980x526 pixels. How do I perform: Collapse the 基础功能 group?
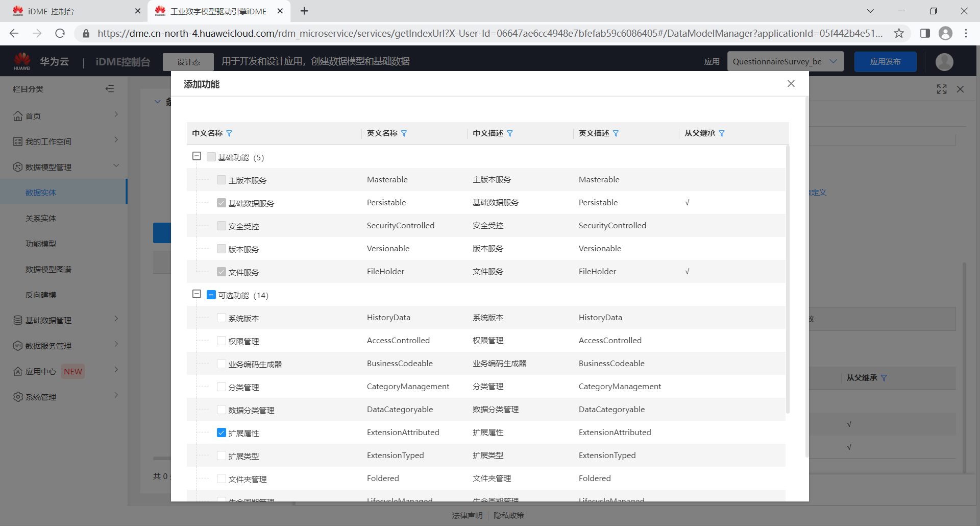[x=197, y=156]
